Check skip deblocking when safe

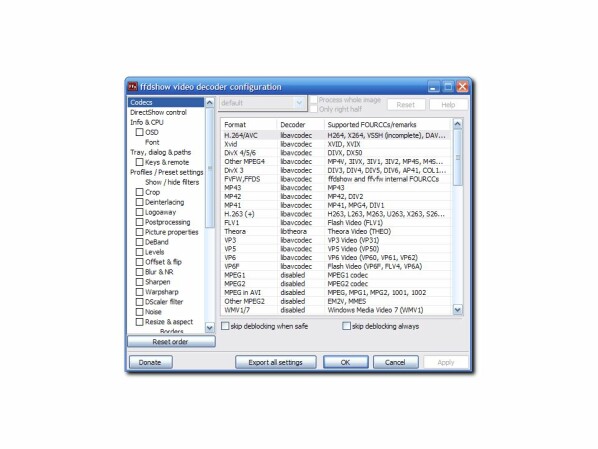coord(225,326)
